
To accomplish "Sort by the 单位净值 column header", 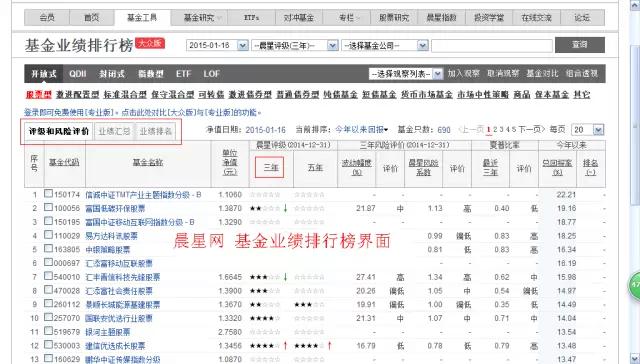I will click(230, 162).
